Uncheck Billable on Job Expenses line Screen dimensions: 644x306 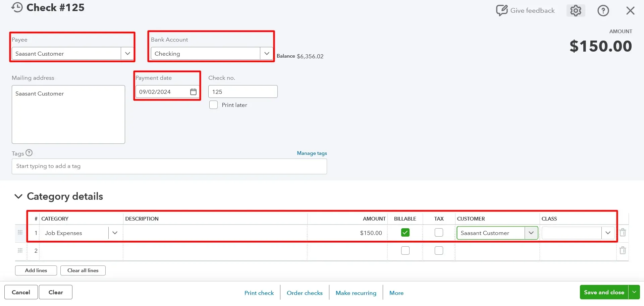pyautogui.click(x=405, y=233)
